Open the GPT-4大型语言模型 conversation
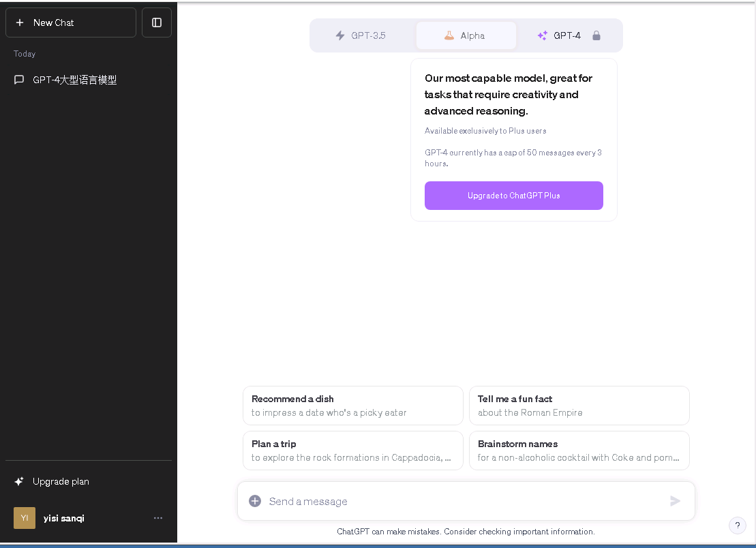The width and height of the screenshot is (756, 548). [89, 80]
